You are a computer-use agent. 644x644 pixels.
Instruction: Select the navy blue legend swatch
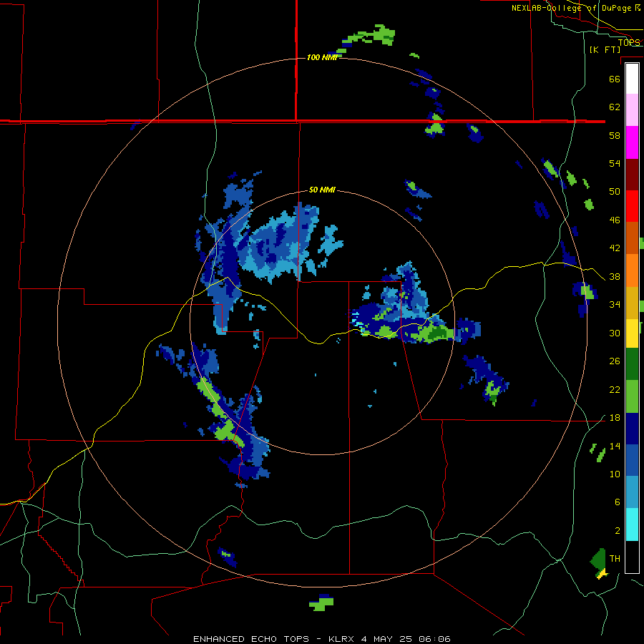[632, 429]
